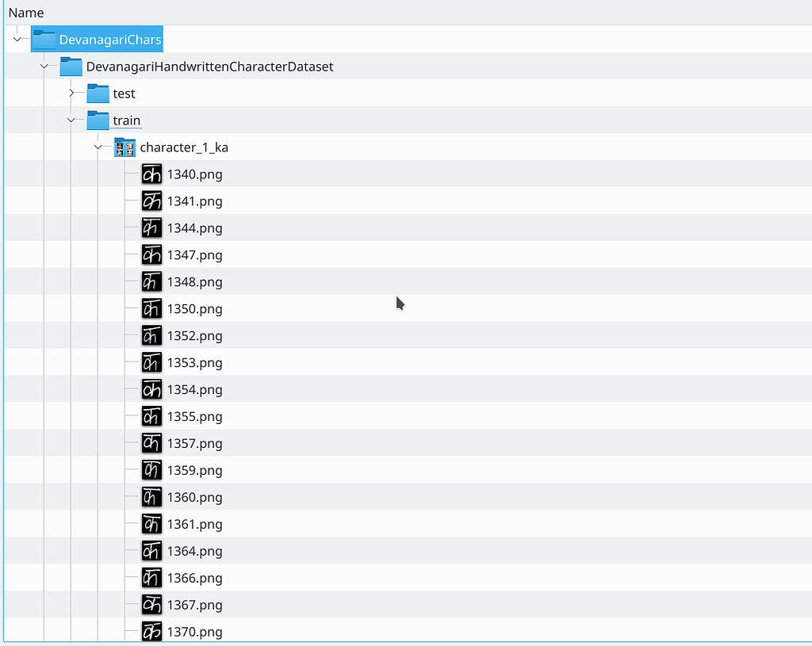Click the character_1_ka folder preview icon
The image size is (812, 646).
[x=124, y=147]
